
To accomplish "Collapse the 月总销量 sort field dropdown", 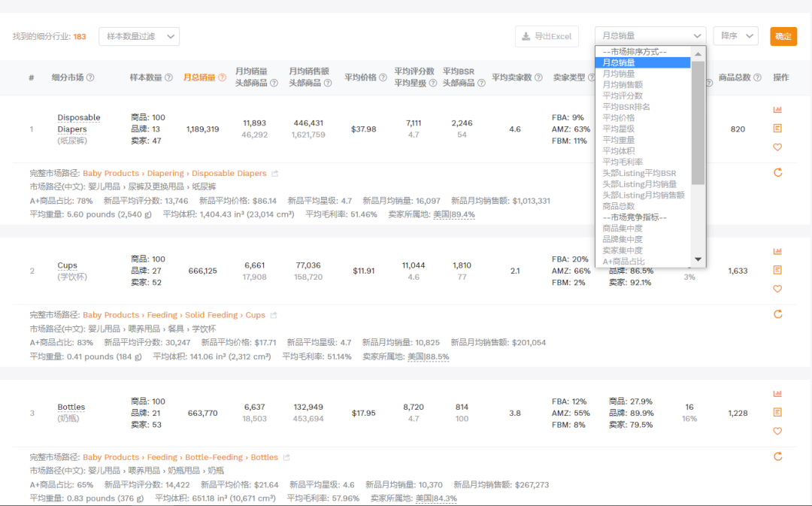I will tap(650, 36).
